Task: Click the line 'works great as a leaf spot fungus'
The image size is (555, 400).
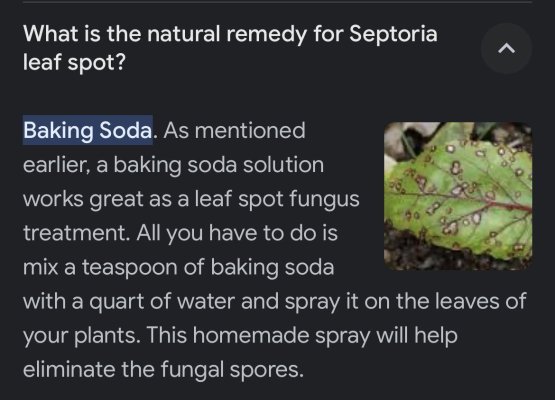Action: (x=191, y=199)
